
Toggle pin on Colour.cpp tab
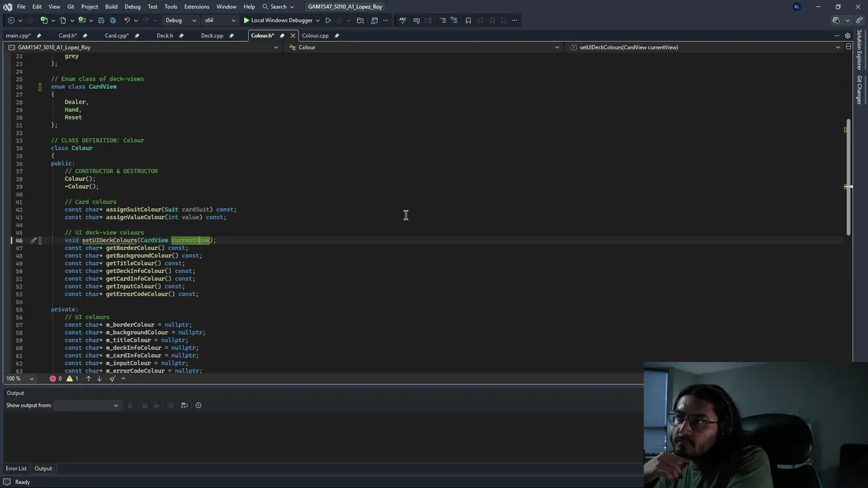tap(336, 35)
